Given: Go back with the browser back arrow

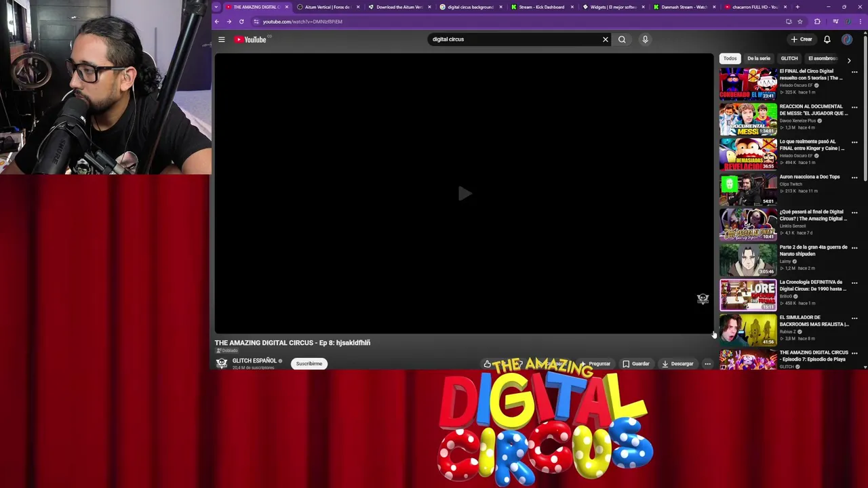Looking at the screenshot, I should 217,22.
